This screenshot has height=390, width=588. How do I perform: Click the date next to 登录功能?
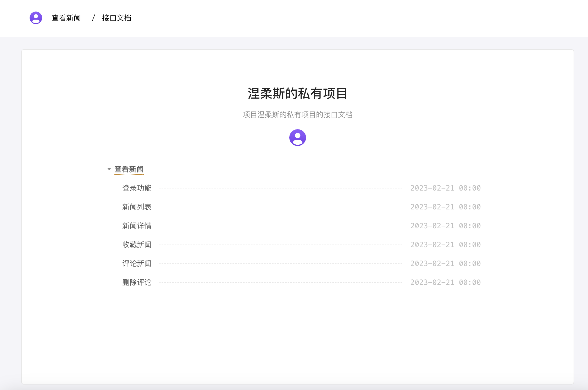[x=446, y=188]
